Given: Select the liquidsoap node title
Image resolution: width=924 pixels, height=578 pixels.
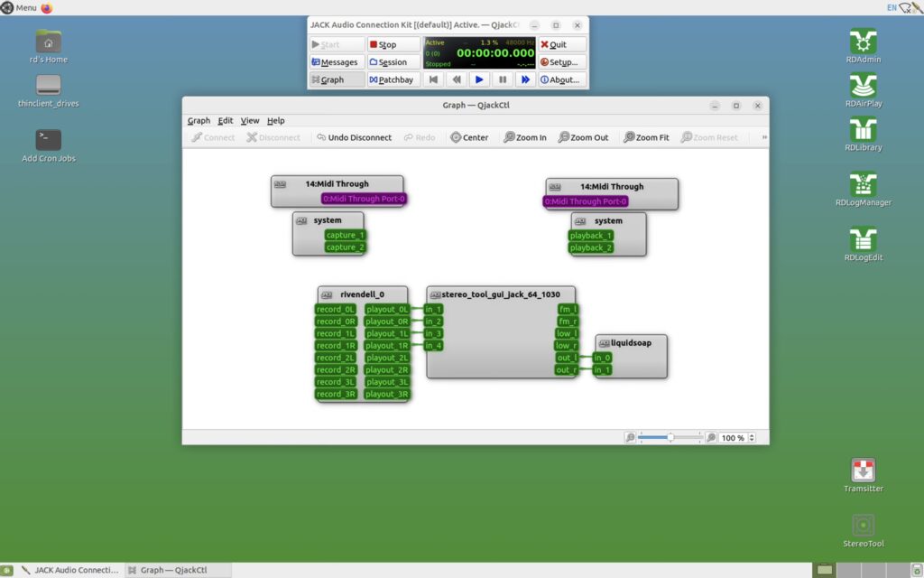Looking at the screenshot, I should pos(631,342).
